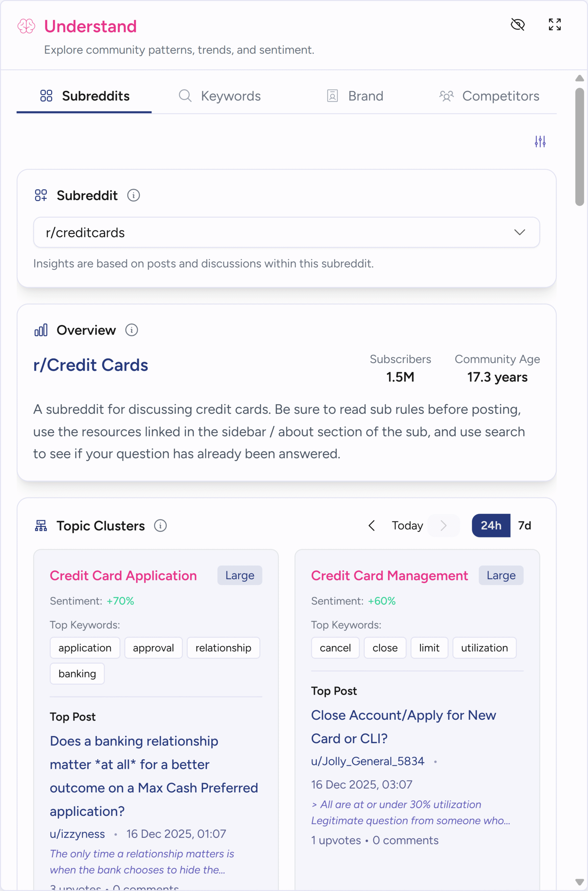Click the info icon next to Overview
The height and width of the screenshot is (891, 588).
tap(132, 330)
